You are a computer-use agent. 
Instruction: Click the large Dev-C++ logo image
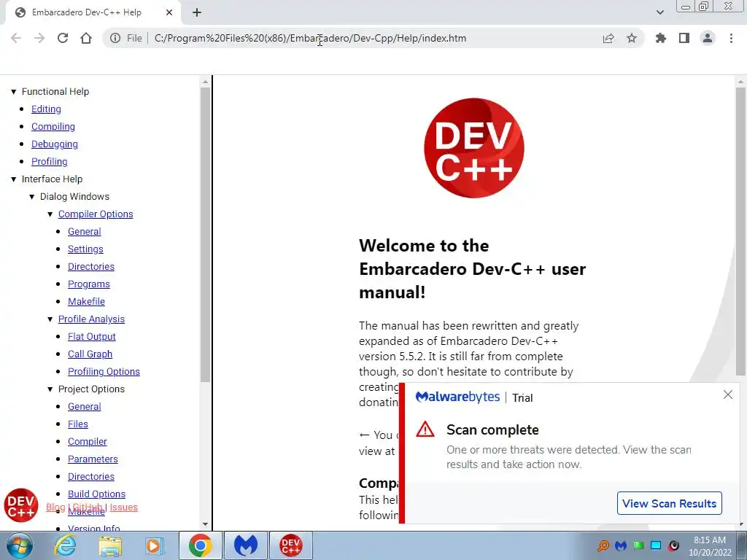474,148
